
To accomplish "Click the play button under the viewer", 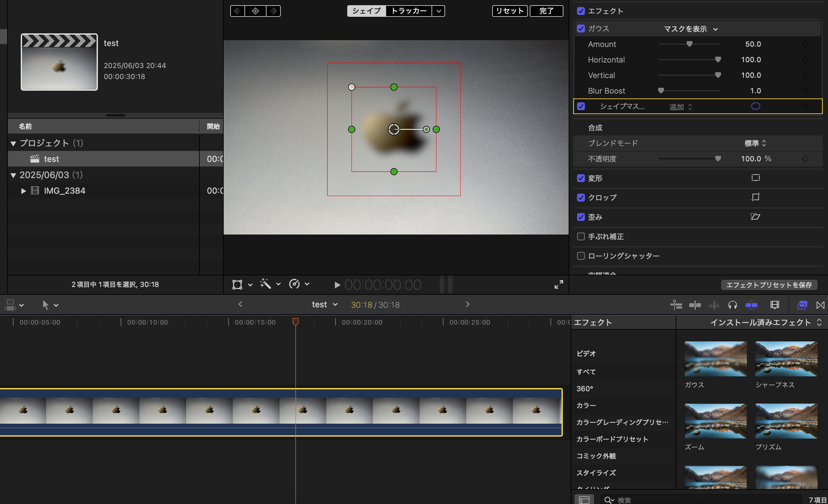I will click(x=337, y=285).
